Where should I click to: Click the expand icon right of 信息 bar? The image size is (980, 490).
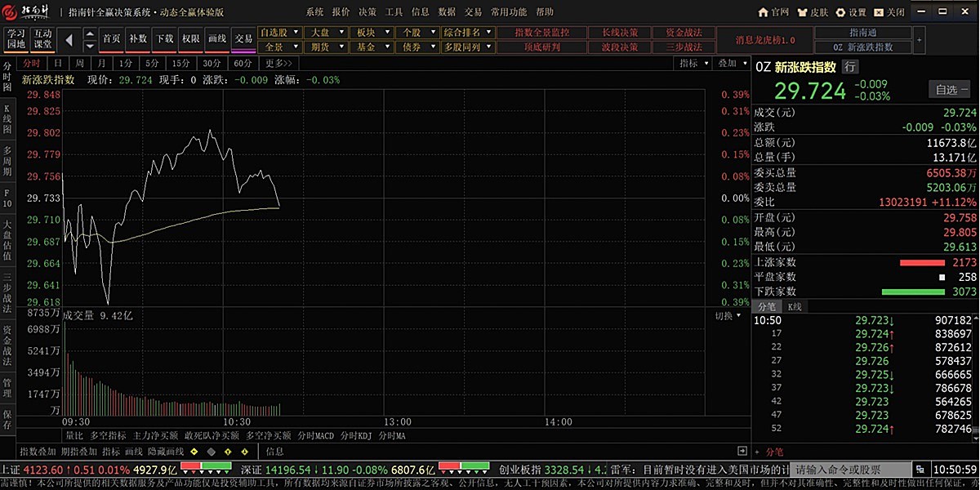click(742, 451)
